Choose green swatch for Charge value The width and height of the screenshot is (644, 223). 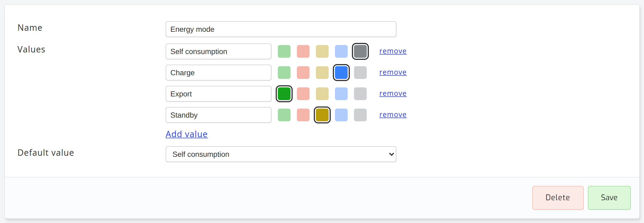point(284,73)
